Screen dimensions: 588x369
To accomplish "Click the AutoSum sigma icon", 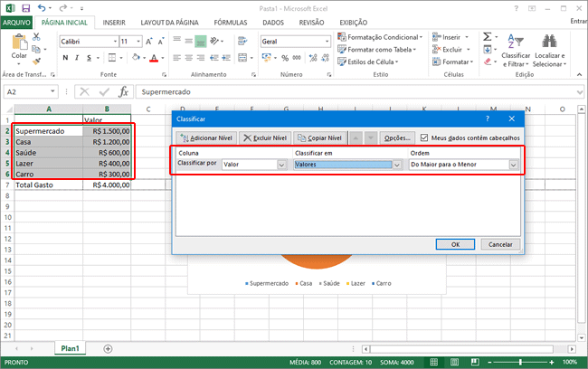I will click(487, 36).
